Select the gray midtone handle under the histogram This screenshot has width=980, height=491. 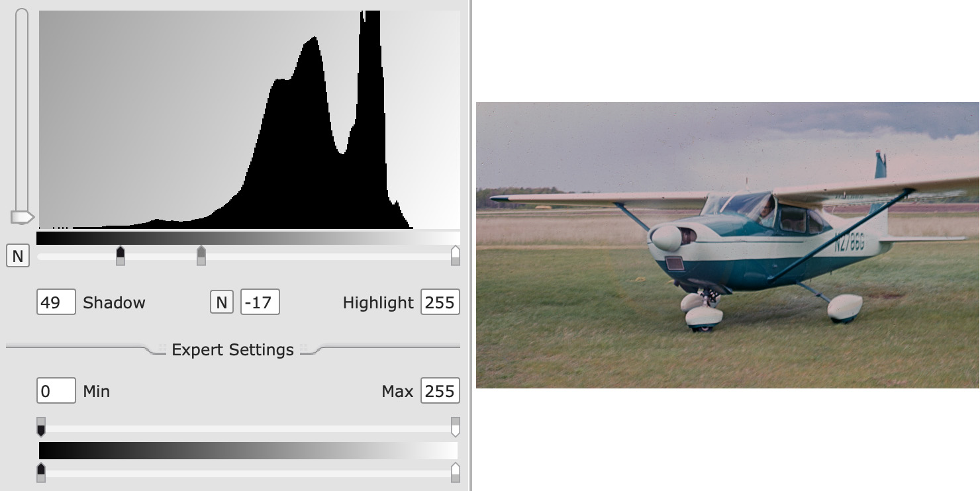click(201, 255)
